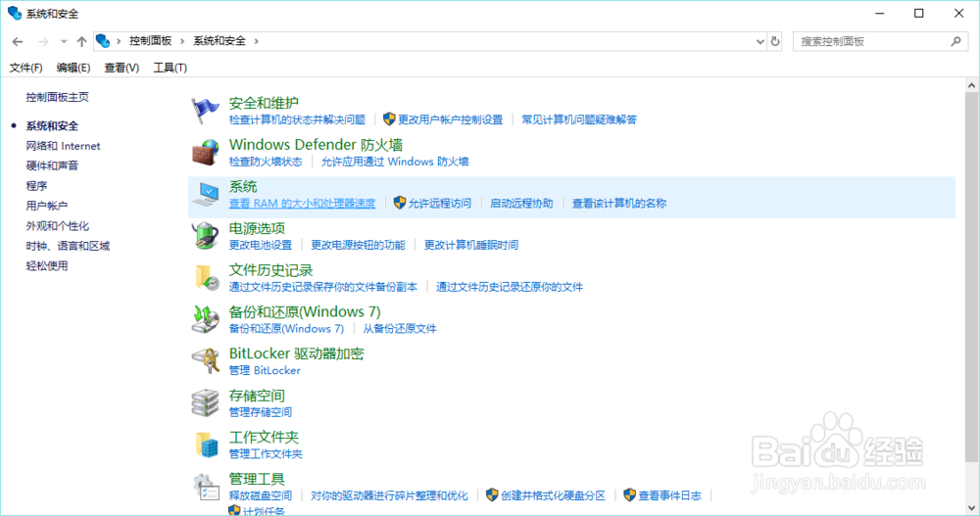Click the scrollbar up arrow
The width and height of the screenshot is (980, 516).
tap(971, 85)
